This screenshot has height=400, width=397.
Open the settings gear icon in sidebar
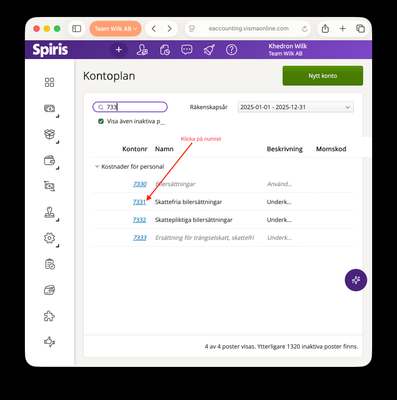click(x=49, y=238)
